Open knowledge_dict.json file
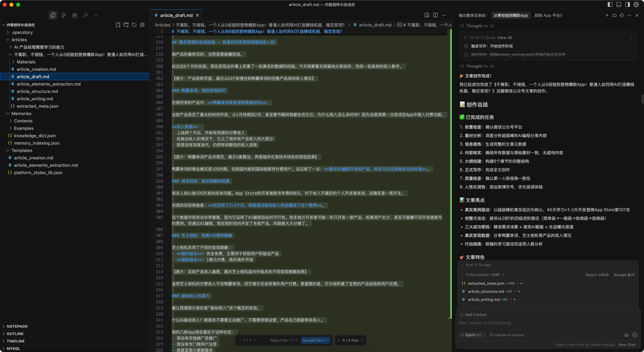 [x=35, y=135]
